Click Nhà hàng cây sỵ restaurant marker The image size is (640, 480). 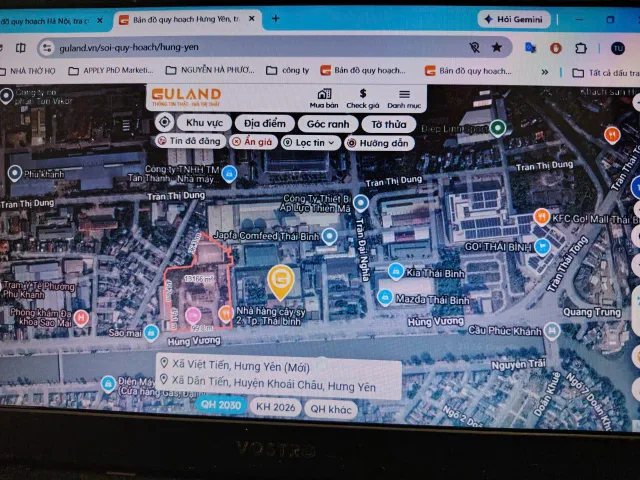pos(225,314)
